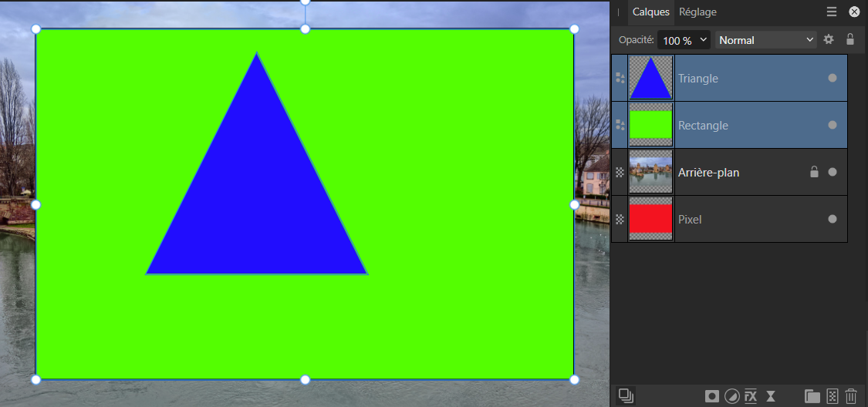Click the bottom-center selection handle

pyautogui.click(x=305, y=379)
